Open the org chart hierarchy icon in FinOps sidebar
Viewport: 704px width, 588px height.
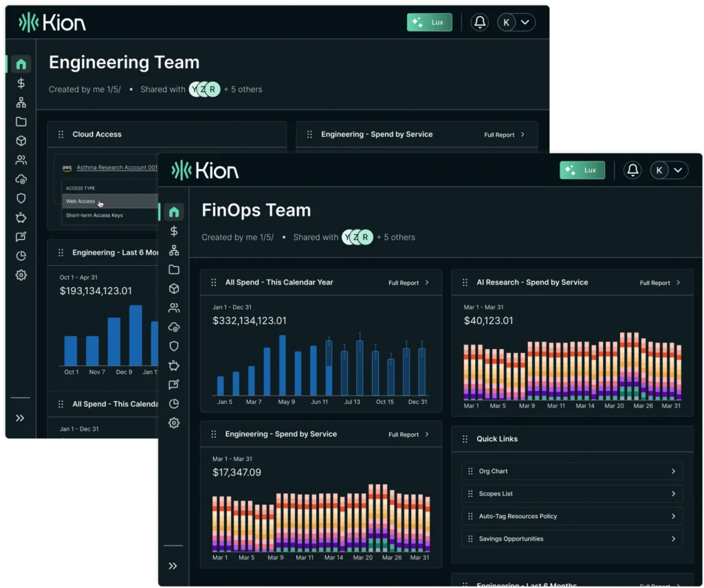[x=174, y=250]
